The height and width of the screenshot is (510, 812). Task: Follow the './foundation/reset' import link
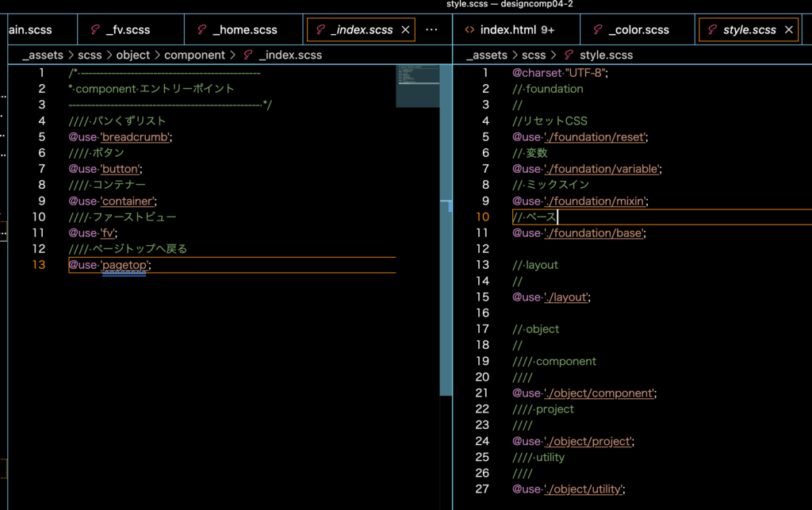point(595,137)
